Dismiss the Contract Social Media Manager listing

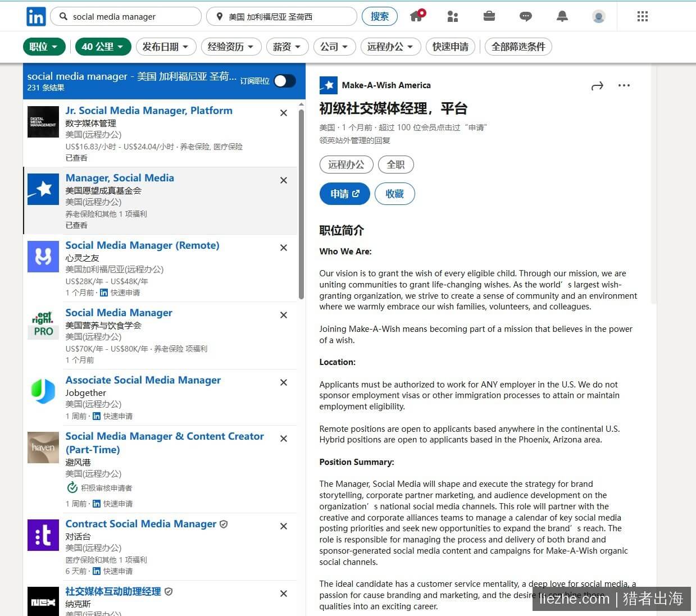pos(284,526)
